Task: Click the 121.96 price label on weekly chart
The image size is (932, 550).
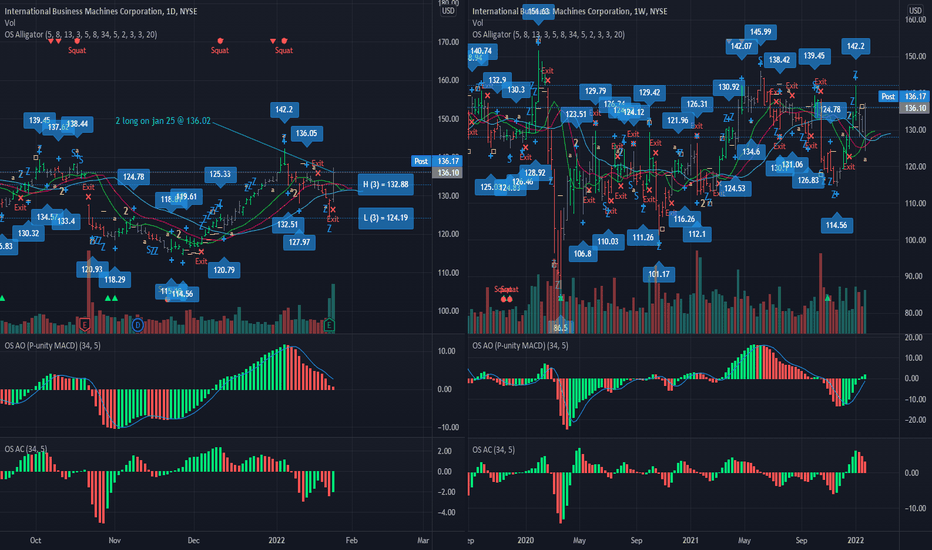Action: [x=678, y=120]
